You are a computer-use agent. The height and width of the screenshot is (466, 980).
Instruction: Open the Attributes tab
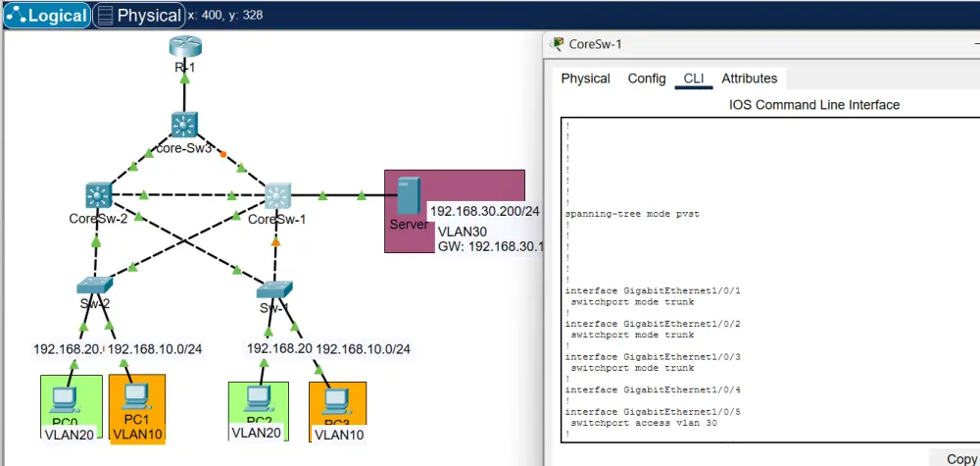click(750, 78)
